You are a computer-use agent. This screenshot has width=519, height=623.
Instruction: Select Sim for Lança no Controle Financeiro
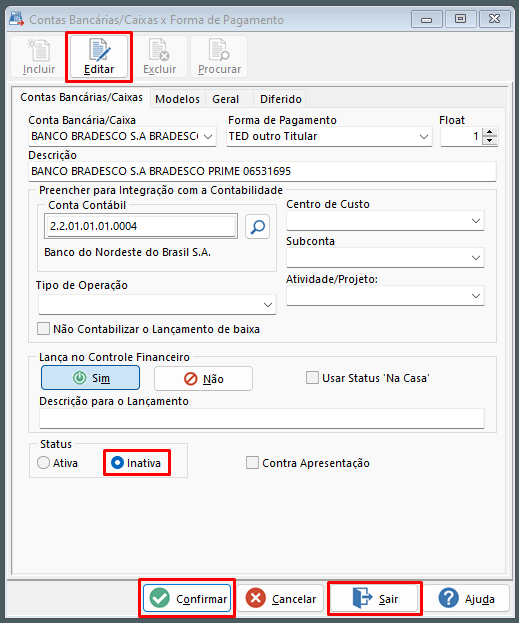click(x=91, y=378)
